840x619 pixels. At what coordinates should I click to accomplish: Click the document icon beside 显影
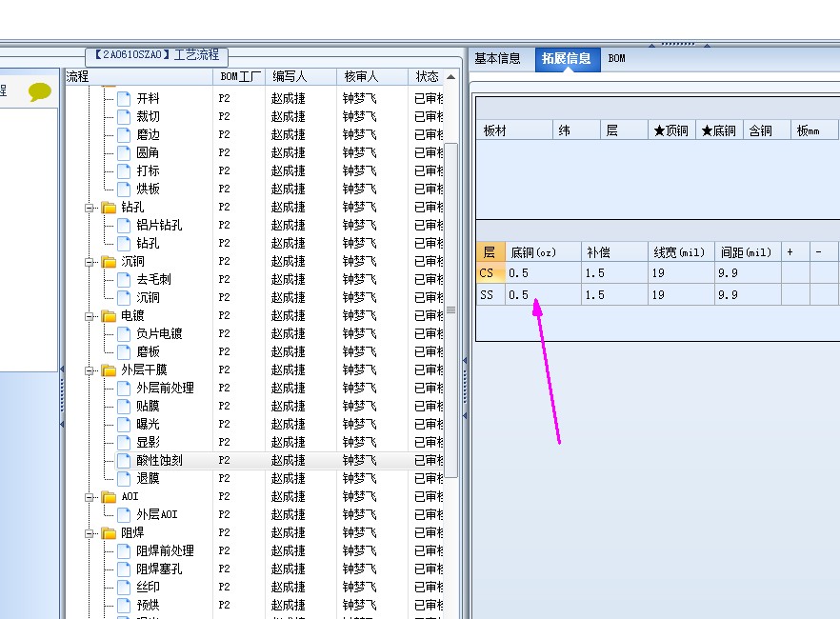pos(124,442)
